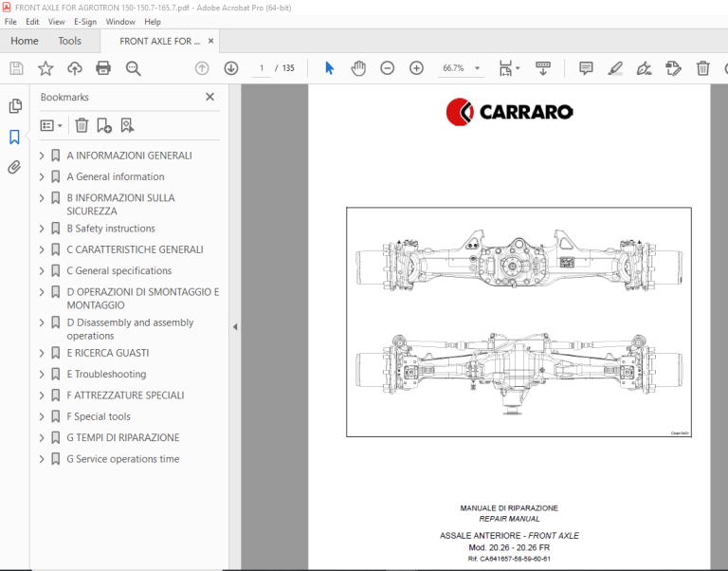Viewport: 728px width, 571px height.
Task: Expand D Disassembly and assembly bookmark
Action: (x=42, y=322)
